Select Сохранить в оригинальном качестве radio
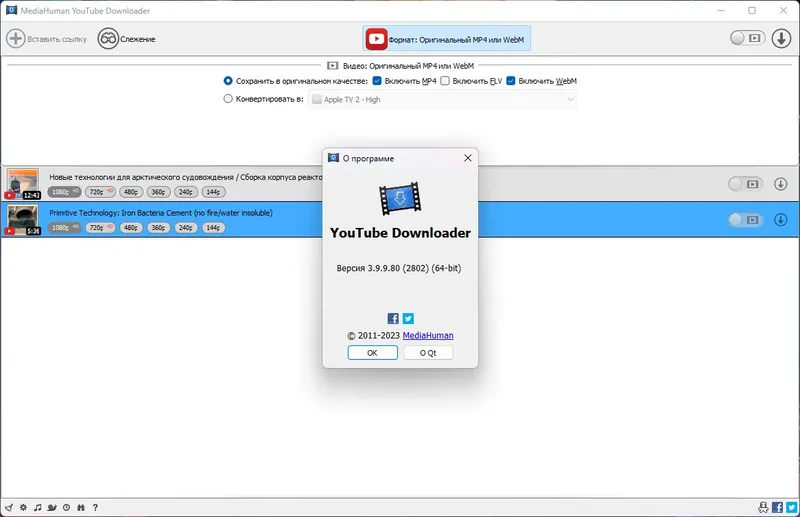Viewport: 800px width, 517px height. pos(228,81)
